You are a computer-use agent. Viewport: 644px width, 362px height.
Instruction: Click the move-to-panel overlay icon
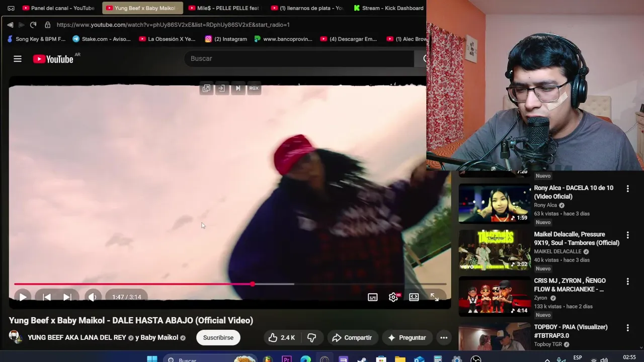click(221, 88)
